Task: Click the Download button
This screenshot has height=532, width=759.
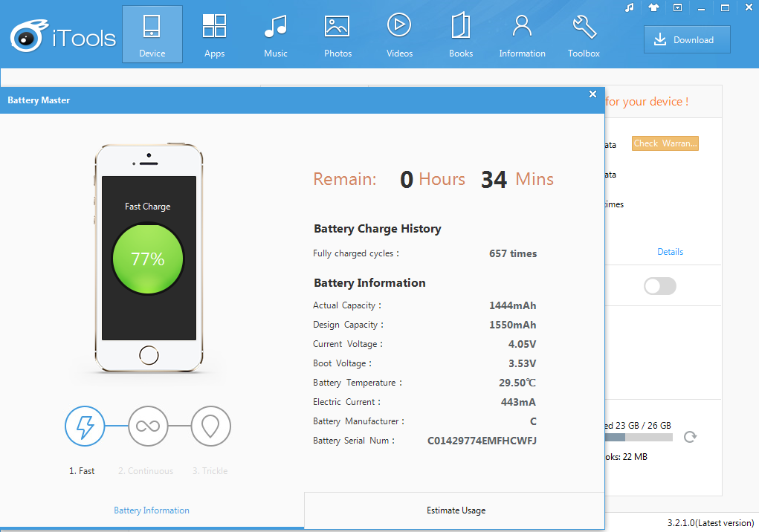Action: click(687, 39)
